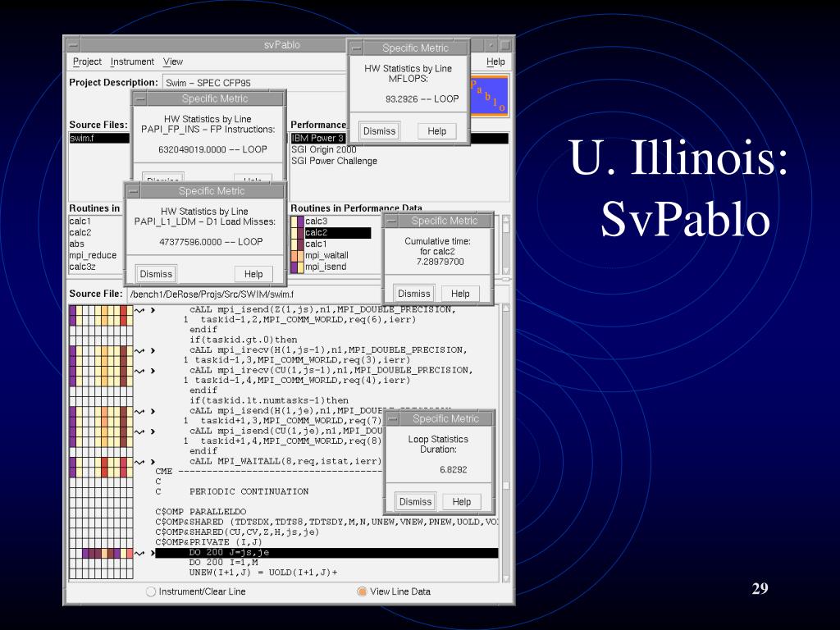Click orange color cell beside mpi_waitall
The image size is (840, 630).
point(294,255)
